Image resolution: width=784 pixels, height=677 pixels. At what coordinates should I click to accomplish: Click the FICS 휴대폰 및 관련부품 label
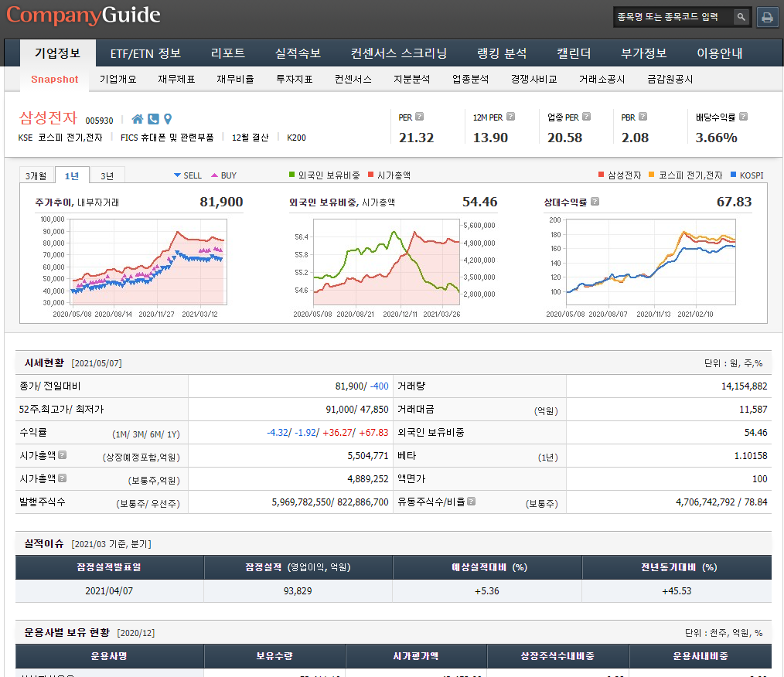tap(167, 138)
